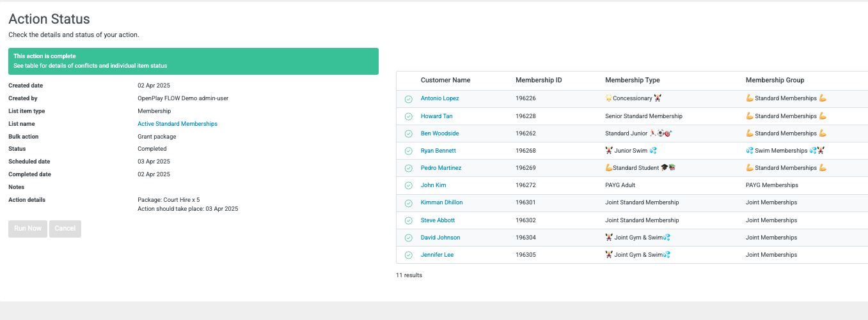Image resolution: width=868 pixels, height=320 pixels.
Task: Click the Run Now button
Action: 28,229
